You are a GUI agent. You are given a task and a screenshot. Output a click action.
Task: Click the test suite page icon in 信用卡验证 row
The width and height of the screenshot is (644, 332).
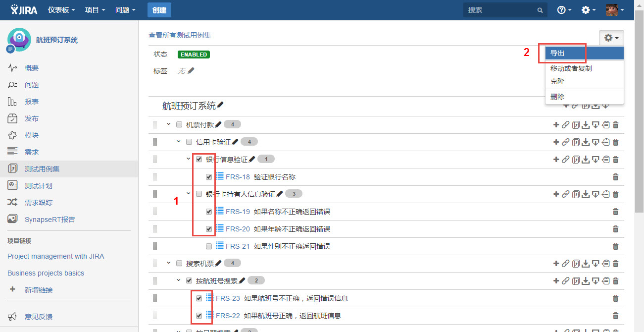(x=576, y=142)
